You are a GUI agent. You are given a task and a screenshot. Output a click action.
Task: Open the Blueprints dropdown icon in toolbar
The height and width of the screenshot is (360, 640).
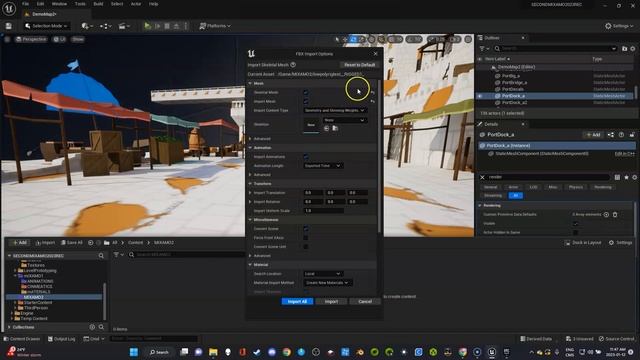(105, 26)
